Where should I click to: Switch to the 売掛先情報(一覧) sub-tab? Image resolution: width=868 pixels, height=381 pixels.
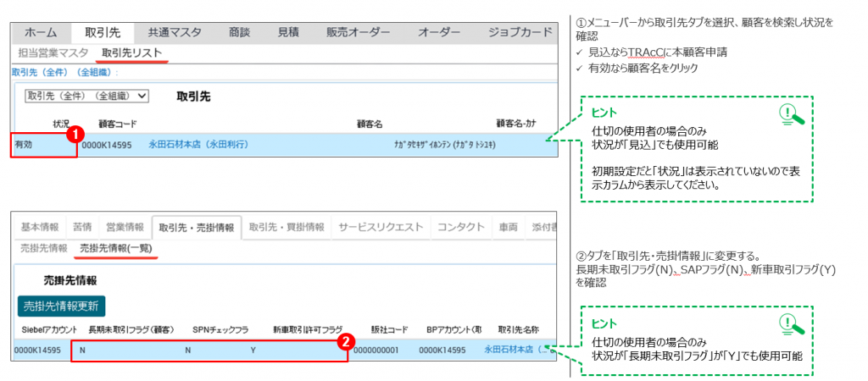click(x=116, y=248)
